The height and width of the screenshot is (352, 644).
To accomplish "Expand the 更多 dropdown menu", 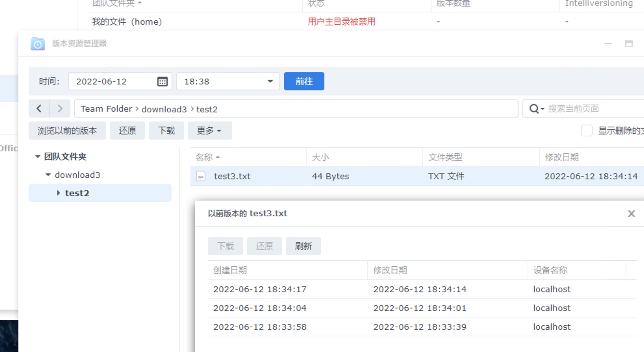I will 210,131.
